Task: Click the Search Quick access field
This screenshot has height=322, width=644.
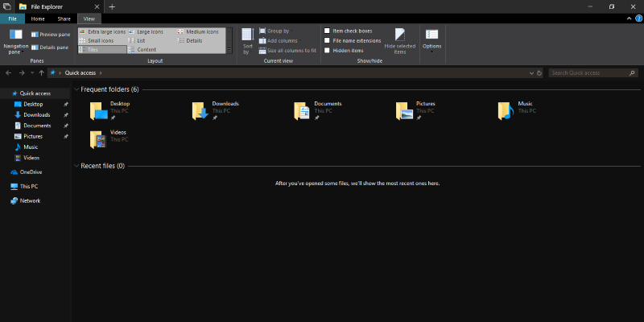Action: click(592, 72)
